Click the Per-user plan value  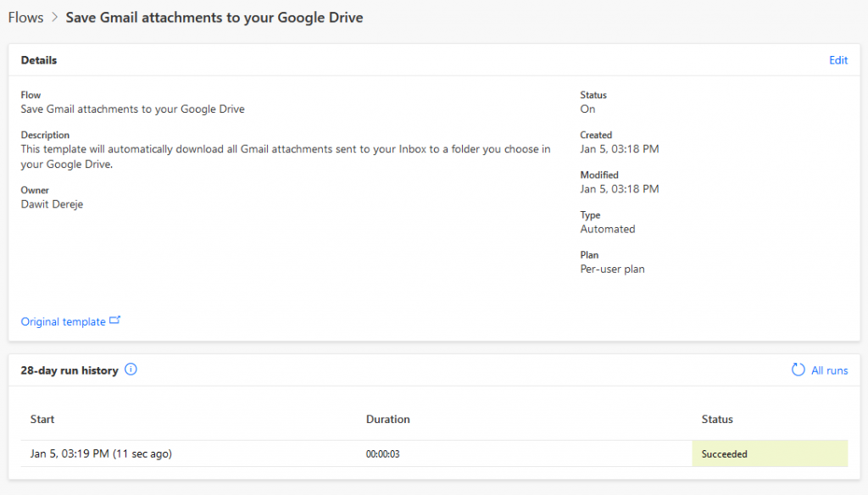[x=612, y=269]
